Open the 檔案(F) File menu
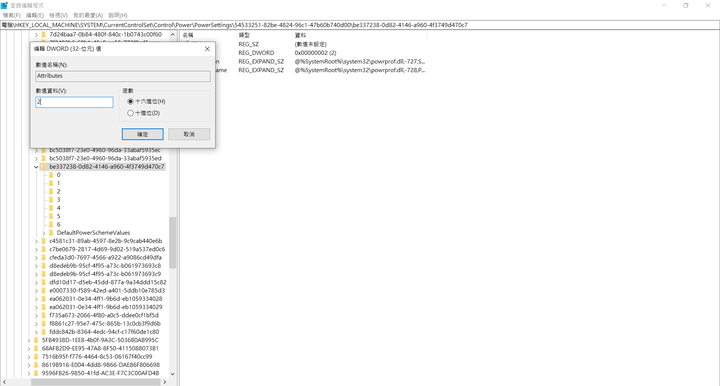This screenshot has height=386, width=720. (x=11, y=15)
